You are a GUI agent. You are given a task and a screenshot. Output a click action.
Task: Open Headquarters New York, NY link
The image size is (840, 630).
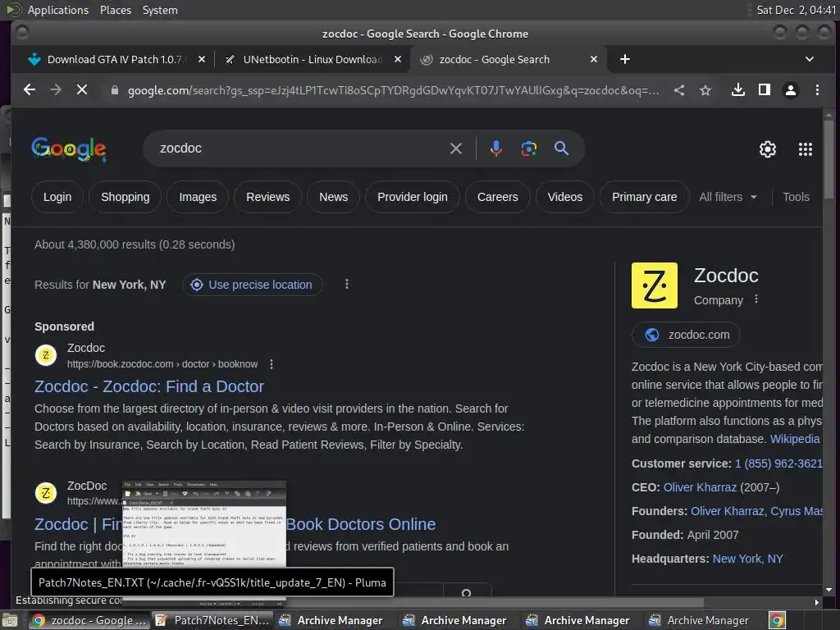coord(747,559)
